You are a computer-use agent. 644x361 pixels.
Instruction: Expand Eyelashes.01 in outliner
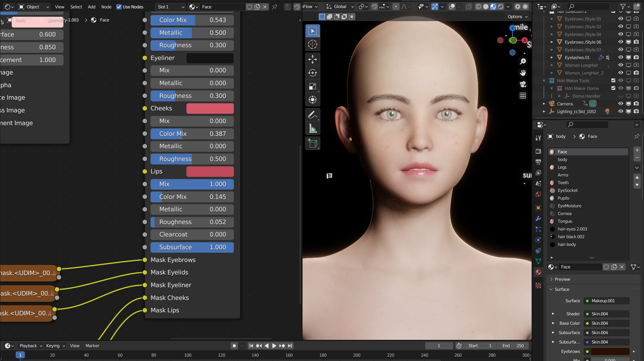click(x=552, y=57)
